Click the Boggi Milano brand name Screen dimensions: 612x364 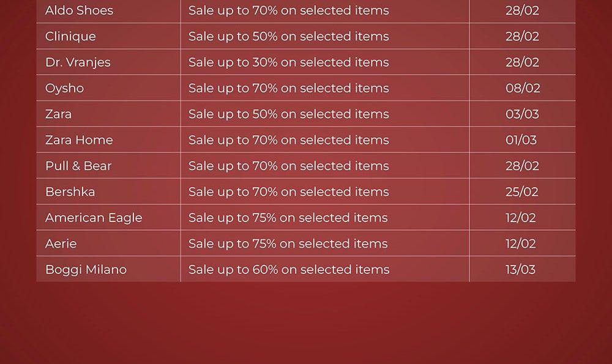86,269
